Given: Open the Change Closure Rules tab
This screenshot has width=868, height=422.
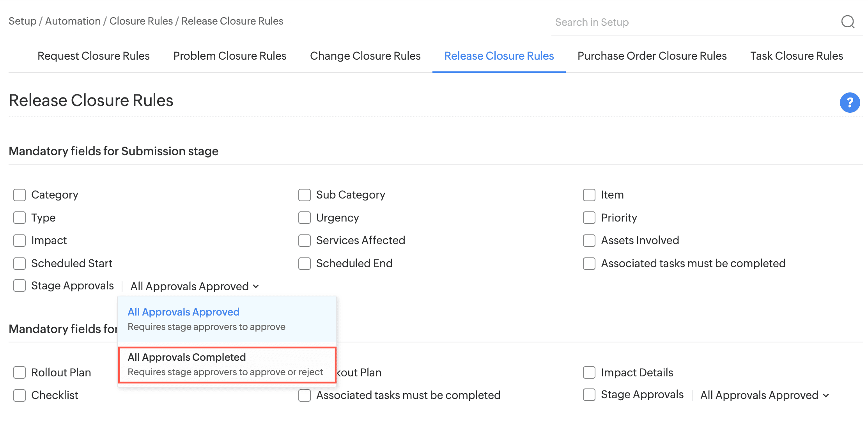Looking at the screenshot, I should pyautogui.click(x=365, y=56).
